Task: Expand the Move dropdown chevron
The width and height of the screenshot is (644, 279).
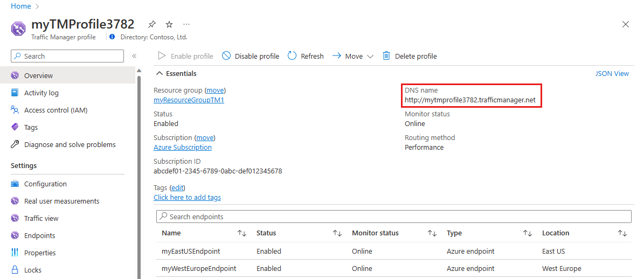Action: click(x=370, y=57)
